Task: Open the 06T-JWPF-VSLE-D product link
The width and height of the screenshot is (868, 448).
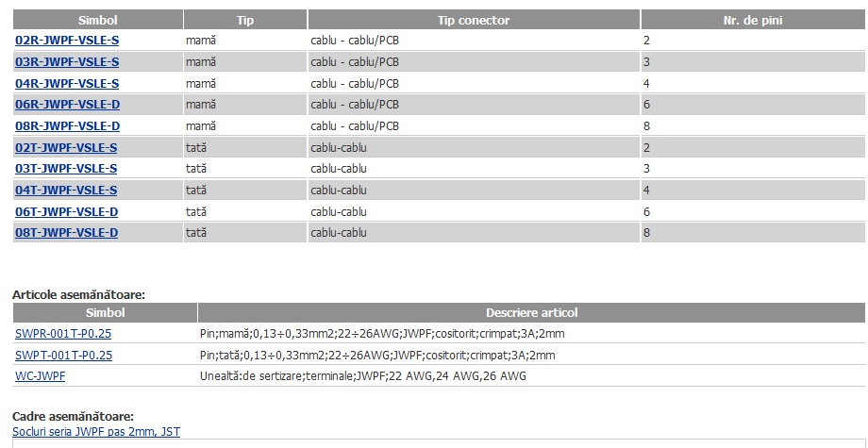Action: pos(66,212)
